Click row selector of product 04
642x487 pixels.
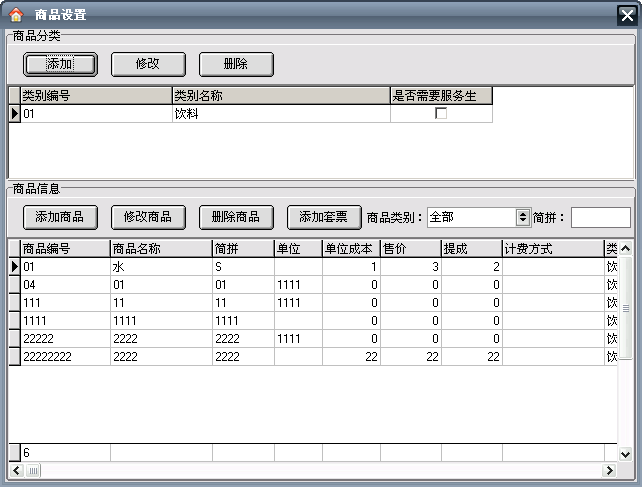pos(14,285)
